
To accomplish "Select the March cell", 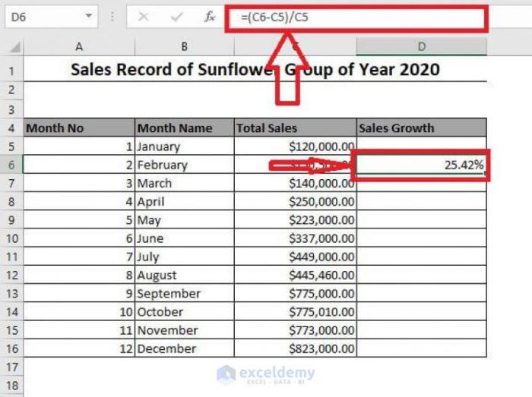I will [185, 183].
